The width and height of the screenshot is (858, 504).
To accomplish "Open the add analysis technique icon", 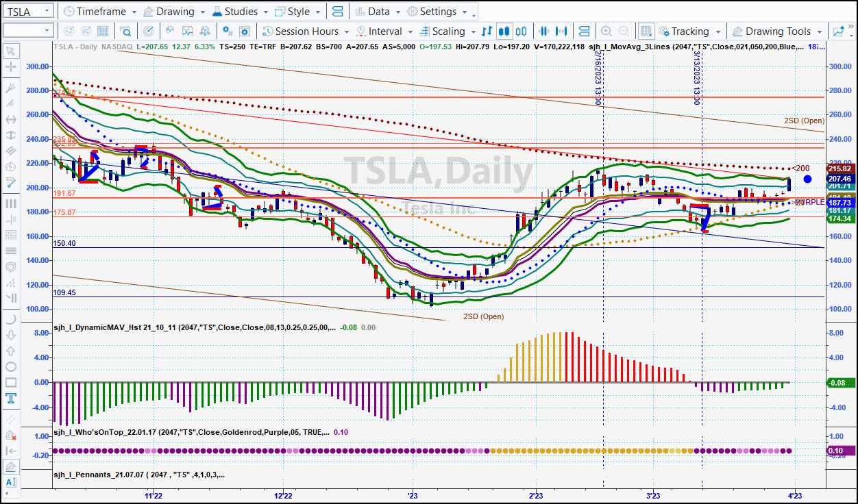I will tap(171, 31).
